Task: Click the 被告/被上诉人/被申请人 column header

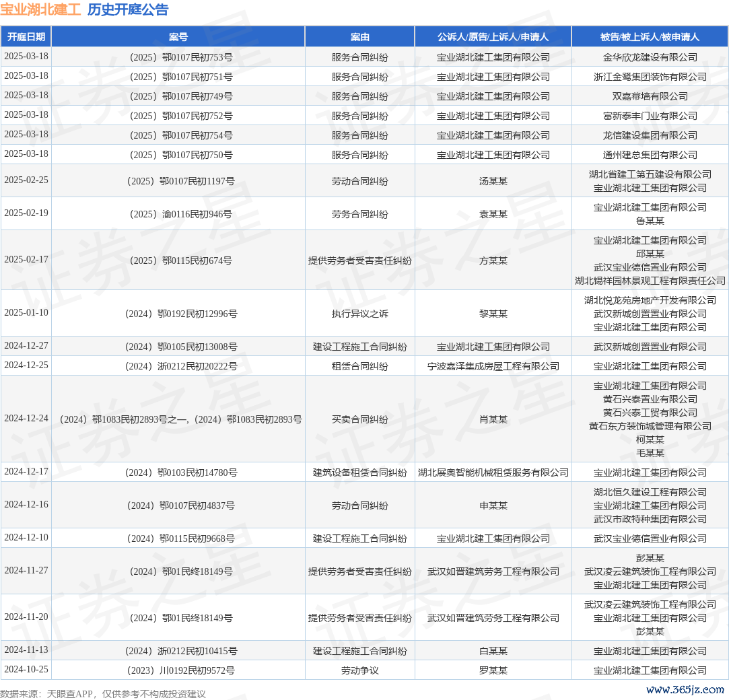Action: click(650, 37)
